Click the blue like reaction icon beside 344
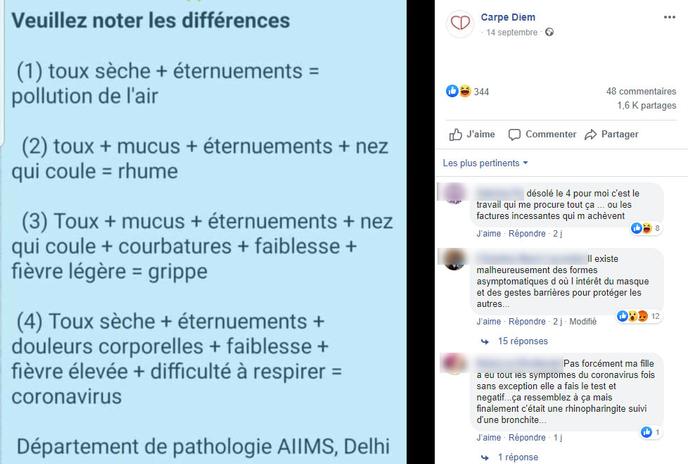This screenshot has width=688, height=464. [x=452, y=91]
